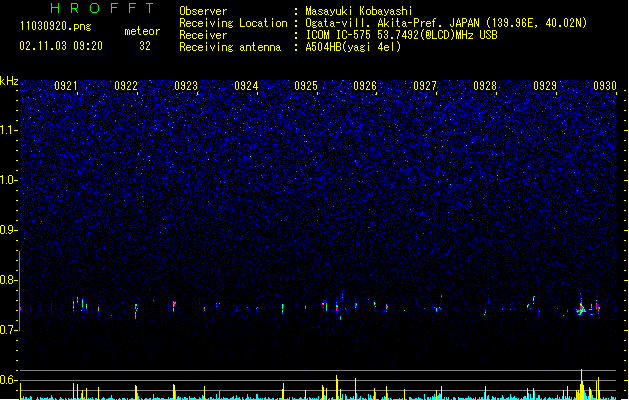The image size is (629, 400).
Task: Click the 0929 time marker
Action: click(x=545, y=86)
